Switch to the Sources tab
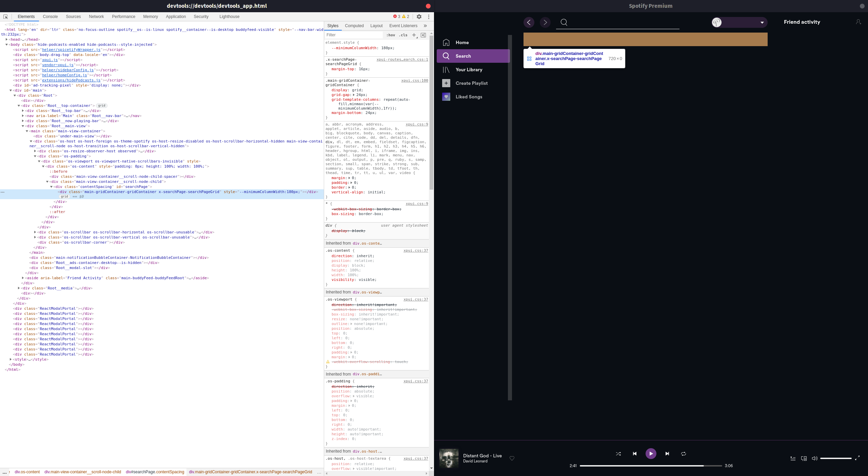 pyautogui.click(x=73, y=17)
